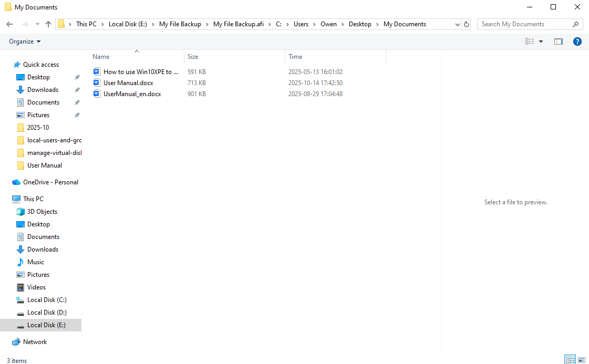The height and width of the screenshot is (364, 589).
Task: Go up one folder level arrow
Action: click(x=48, y=24)
